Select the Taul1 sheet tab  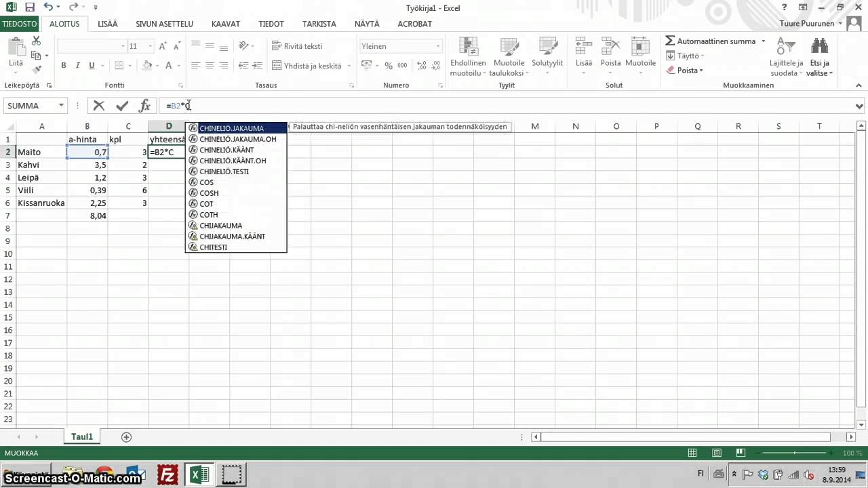point(82,437)
